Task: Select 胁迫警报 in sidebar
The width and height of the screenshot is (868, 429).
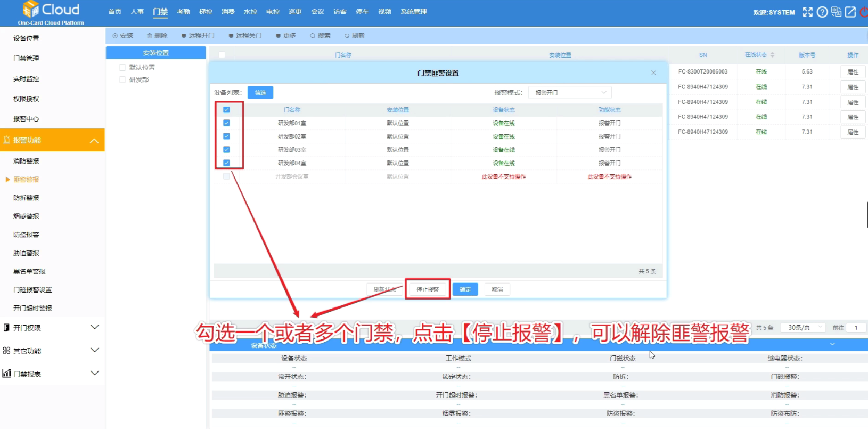Action: pos(26,253)
